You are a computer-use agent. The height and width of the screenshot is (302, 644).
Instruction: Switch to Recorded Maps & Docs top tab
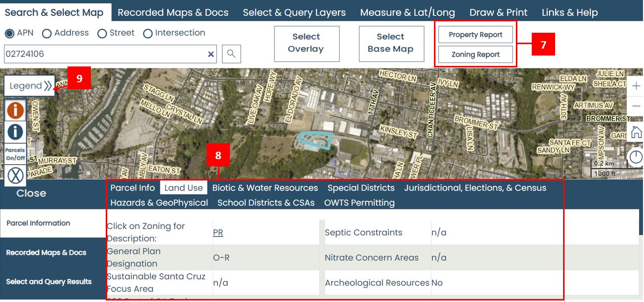tap(173, 12)
